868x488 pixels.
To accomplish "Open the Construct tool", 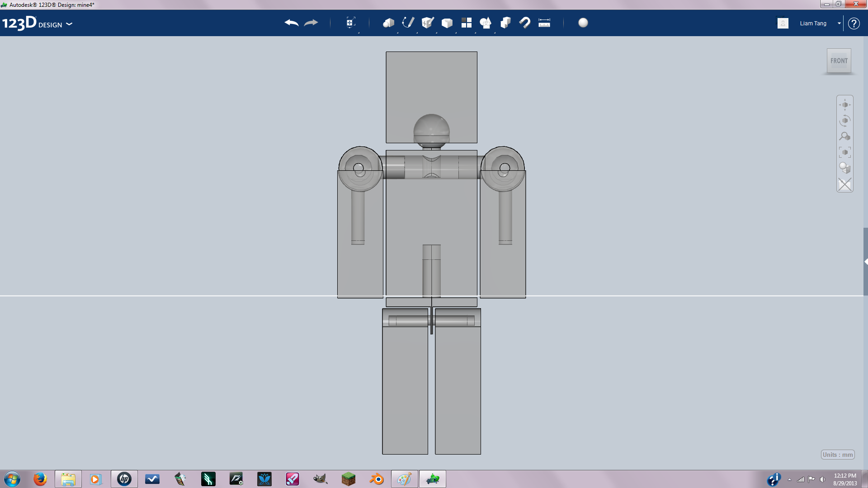I will pos(427,23).
